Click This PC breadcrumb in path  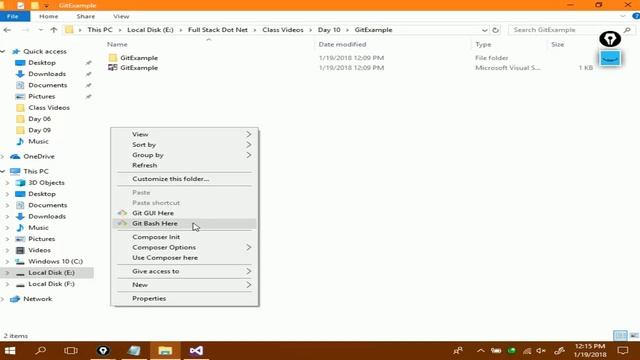click(x=100, y=30)
